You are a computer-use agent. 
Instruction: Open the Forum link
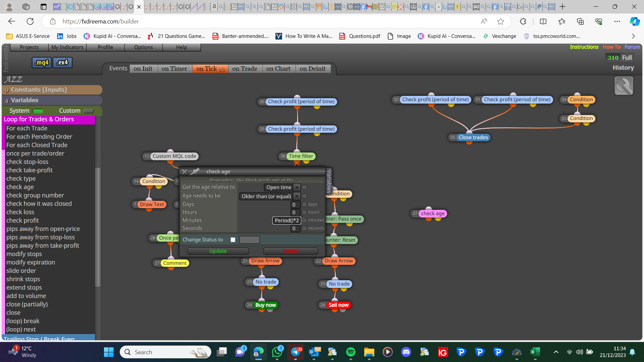click(x=632, y=47)
